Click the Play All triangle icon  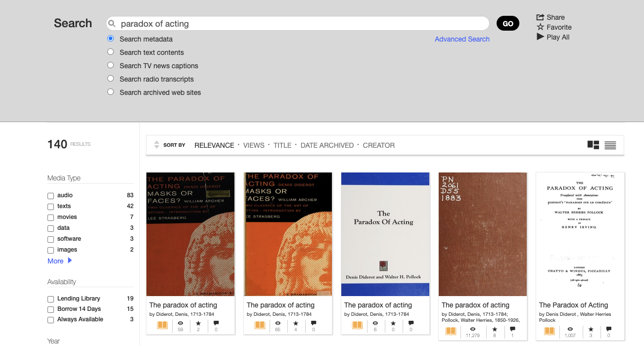[x=540, y=37]
